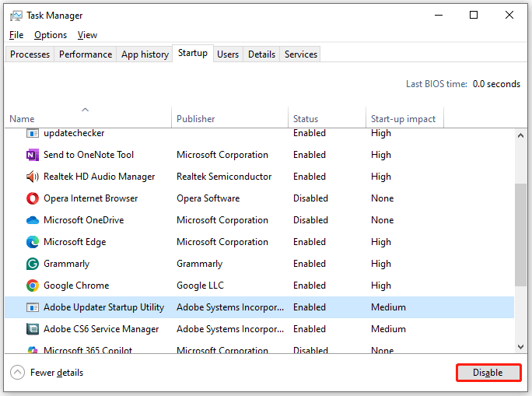Switch to the Services tab
Viewport: 532px width, 396px height.
301,54
